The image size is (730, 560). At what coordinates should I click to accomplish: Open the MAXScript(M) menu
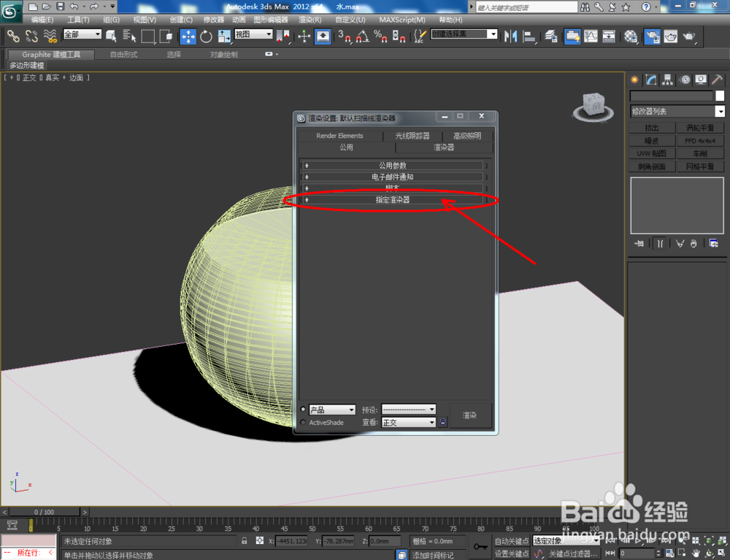(x=401, y=20)
